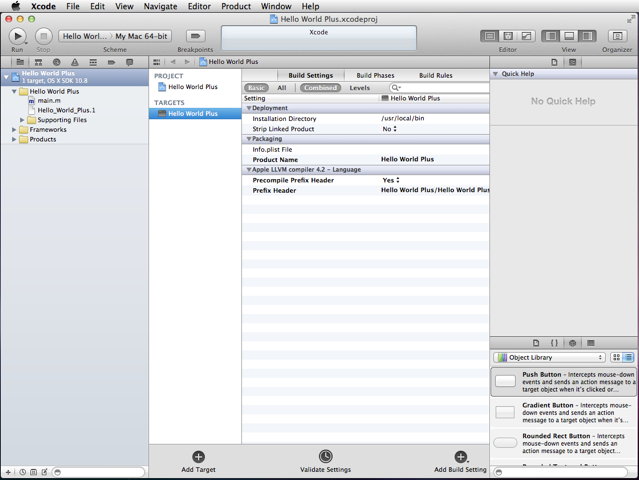Collapse the Deployment settings section

click(x=249, y=108)
